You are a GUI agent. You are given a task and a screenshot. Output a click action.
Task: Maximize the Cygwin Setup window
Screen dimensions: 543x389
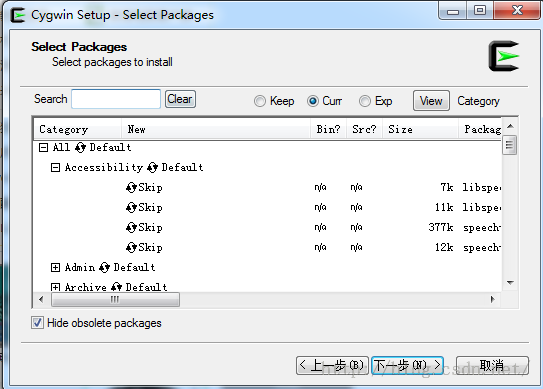point(480,11)
